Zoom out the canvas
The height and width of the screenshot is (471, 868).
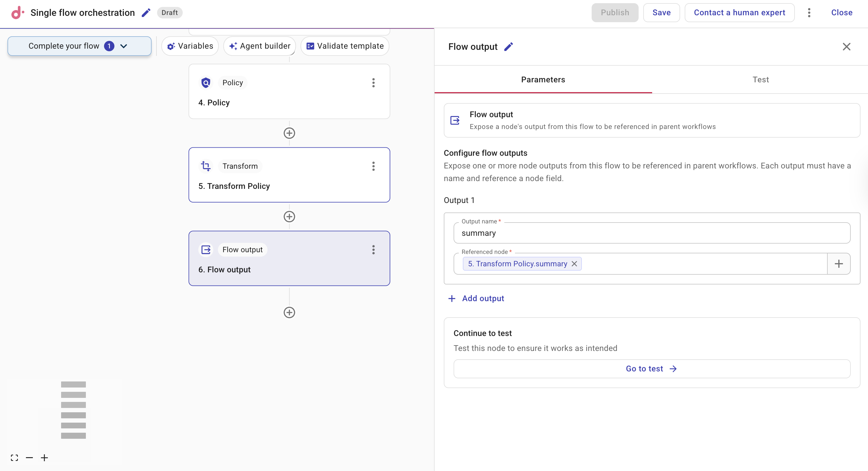(29, 457)
